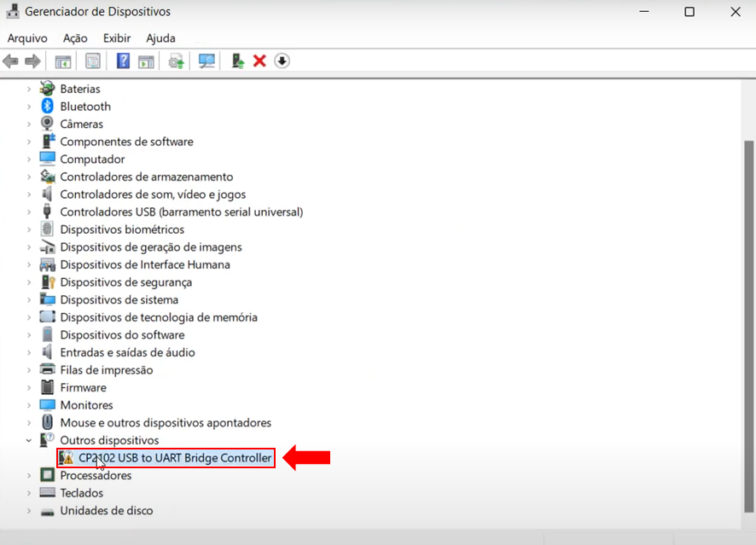Click the CP2102 device warning icon

66,458
